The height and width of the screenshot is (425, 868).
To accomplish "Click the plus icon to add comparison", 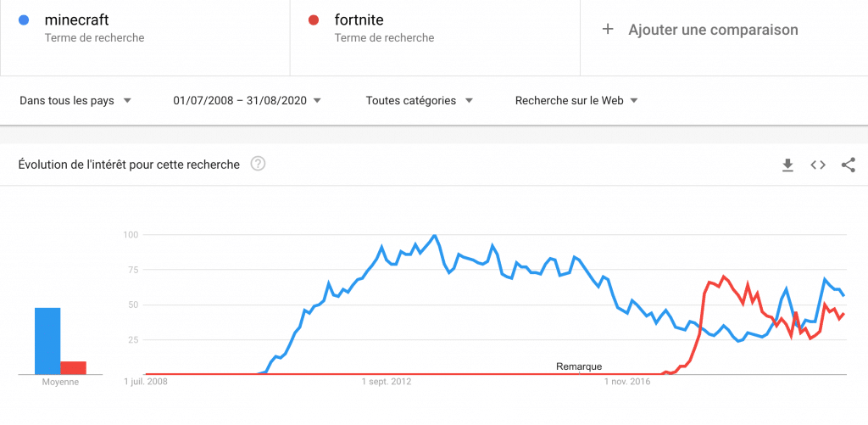I will (x=607, y=30).
